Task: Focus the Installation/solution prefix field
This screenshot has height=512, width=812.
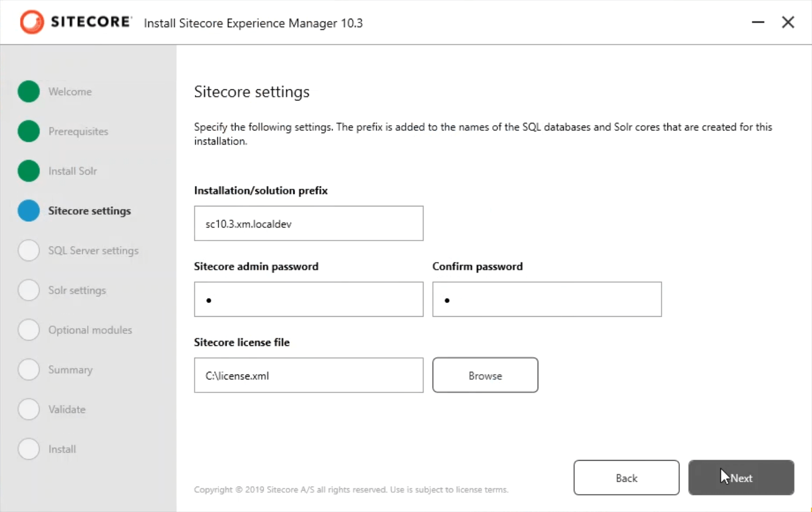Action: point(308,223)
